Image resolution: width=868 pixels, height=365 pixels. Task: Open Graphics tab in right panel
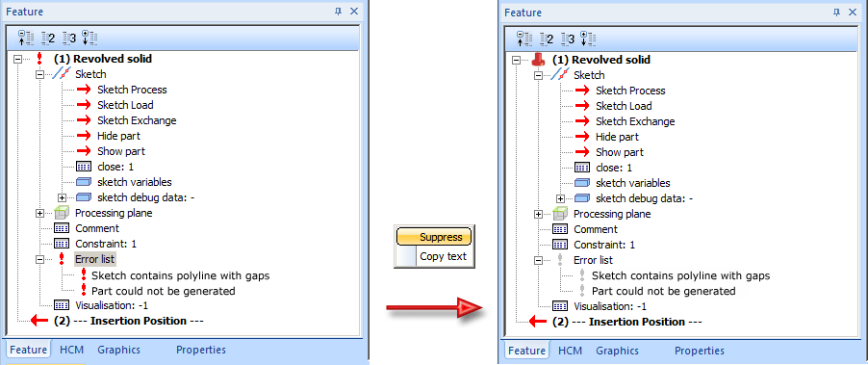pyautogui.click(x=617, y=351)
